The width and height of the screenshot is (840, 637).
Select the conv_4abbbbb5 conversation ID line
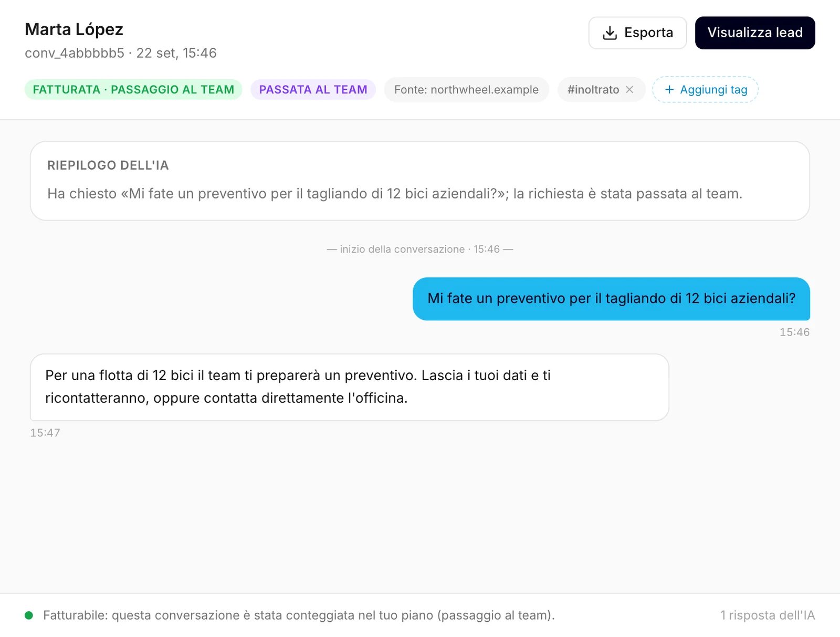tap(121, 53)
